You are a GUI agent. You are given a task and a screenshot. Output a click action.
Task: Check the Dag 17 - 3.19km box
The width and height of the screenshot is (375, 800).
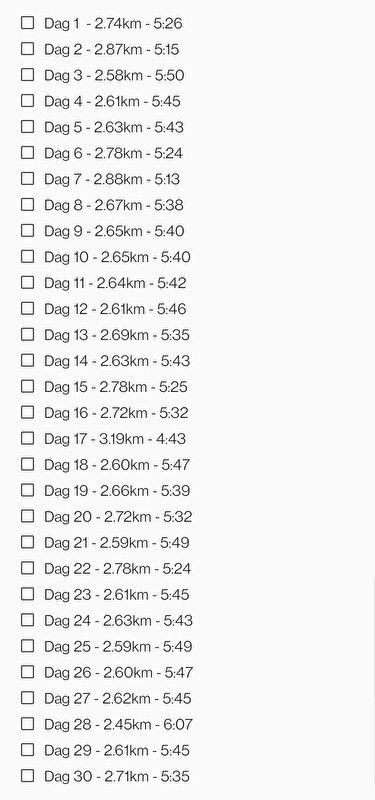pos(28,438)
